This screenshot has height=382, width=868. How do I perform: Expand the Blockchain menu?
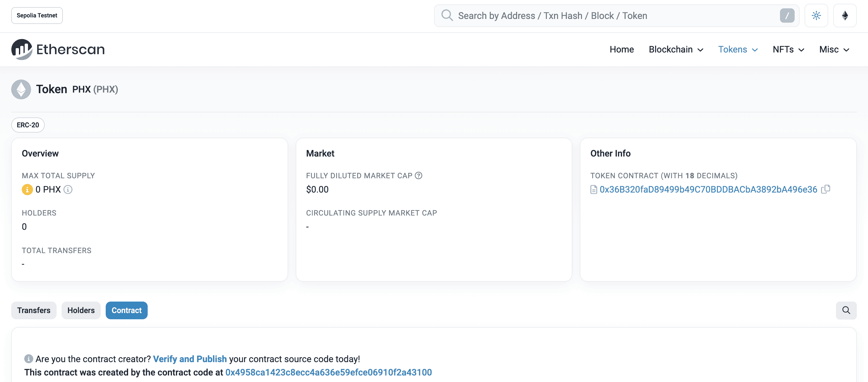676,49
